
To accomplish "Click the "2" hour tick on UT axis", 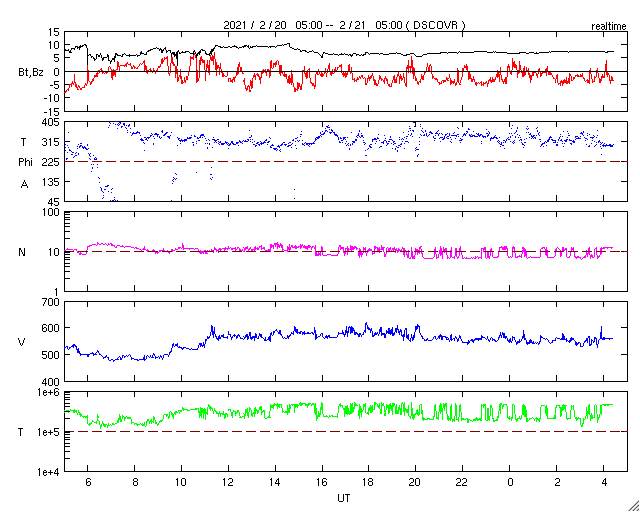I will click(x=557, y=482).
